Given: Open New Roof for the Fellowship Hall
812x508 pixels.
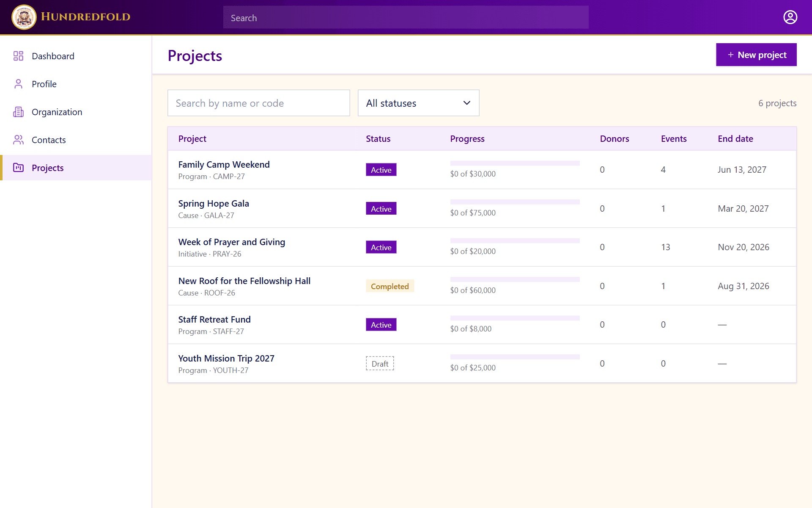Looking at the screenshot, I should click(x=244, y=281).
